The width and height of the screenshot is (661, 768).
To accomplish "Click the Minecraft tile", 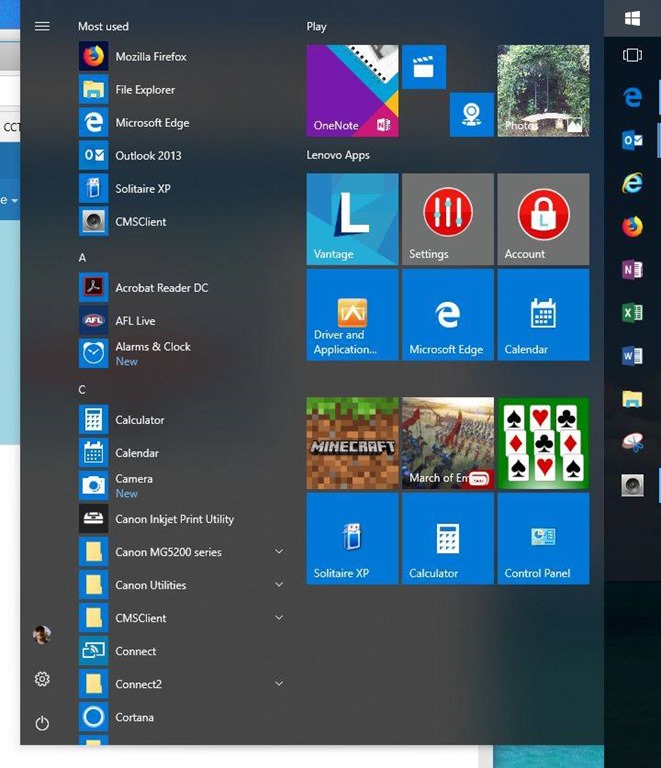I will [352, 443].
